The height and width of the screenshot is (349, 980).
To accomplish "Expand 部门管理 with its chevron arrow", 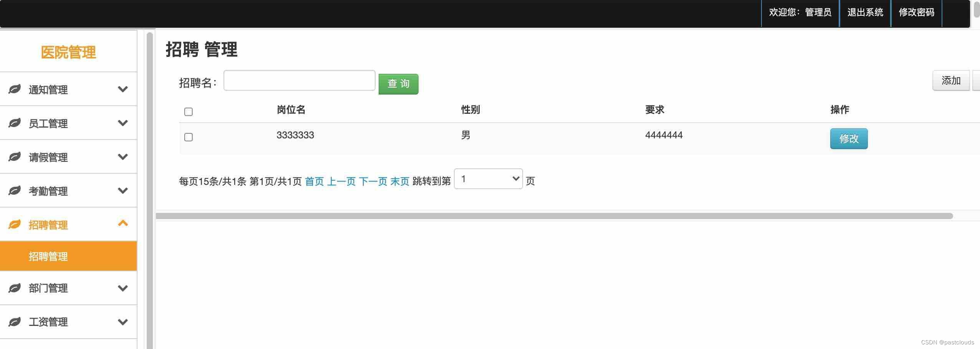I will [x=123, y=288].
